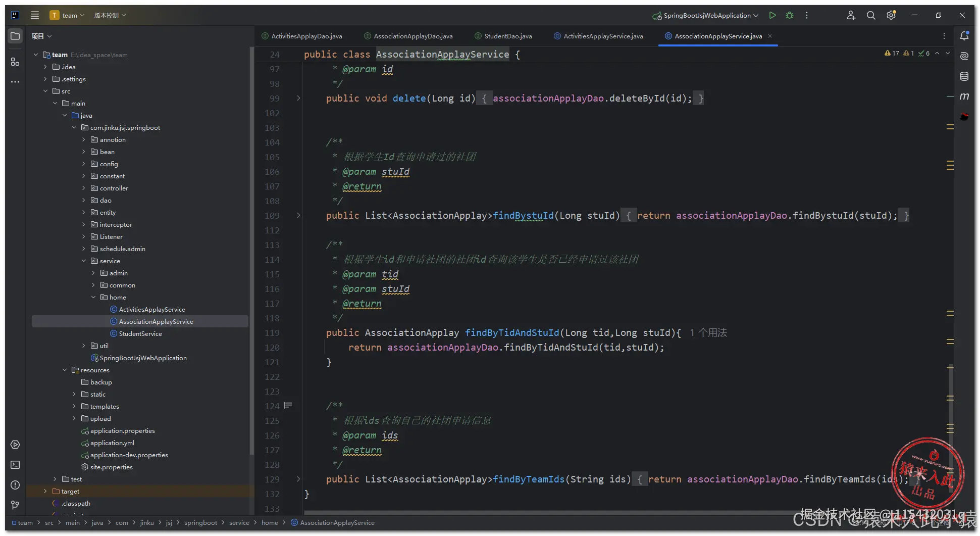This screenshot has width=980, height=536.
Task: Go to next highlighted error arrow
Action: click(x=948, y=53)
